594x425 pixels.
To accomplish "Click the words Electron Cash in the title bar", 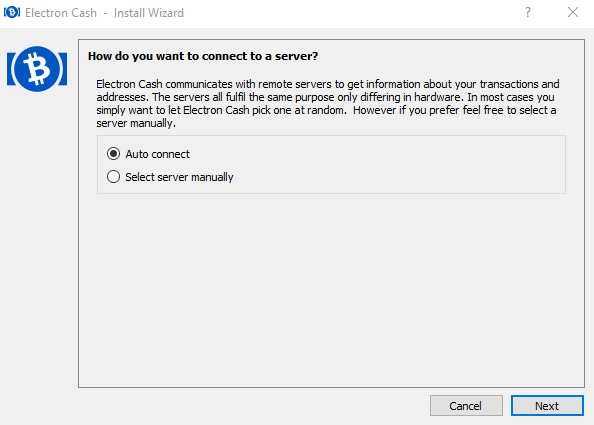I will click(x=61, y=13).
